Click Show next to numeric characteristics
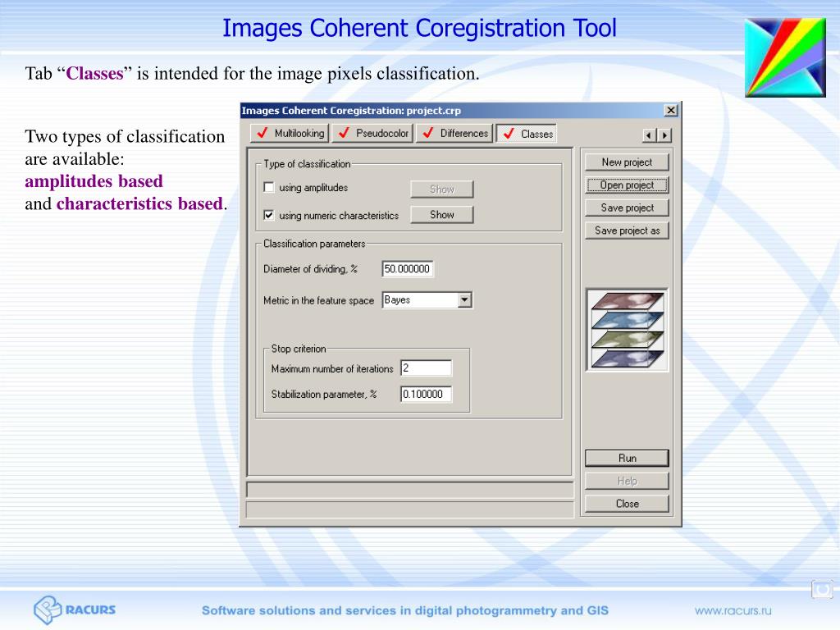This screenshot has height=630, width=840. coord(442,215)
